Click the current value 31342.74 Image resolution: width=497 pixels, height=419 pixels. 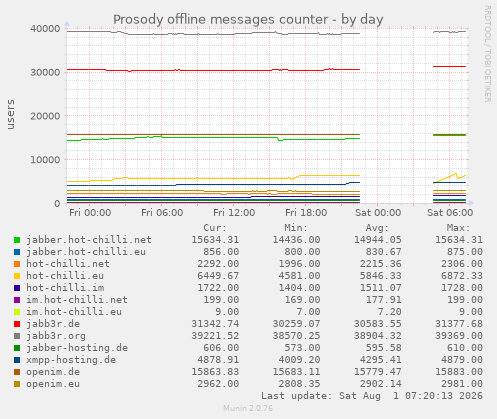(215, 324)
